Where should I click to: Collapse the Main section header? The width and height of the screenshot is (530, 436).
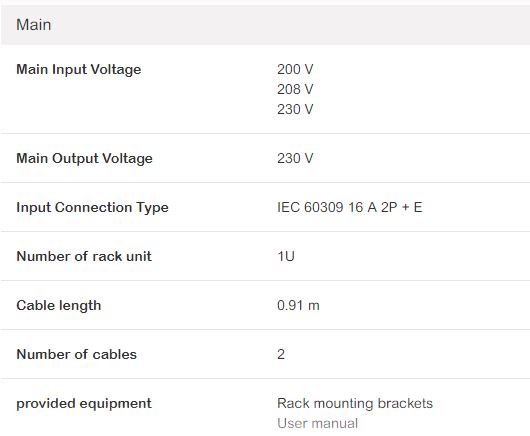(265, 25)
